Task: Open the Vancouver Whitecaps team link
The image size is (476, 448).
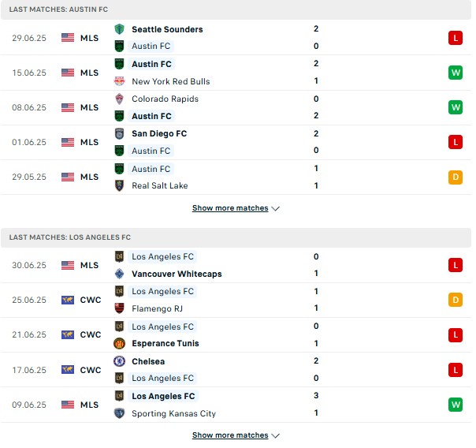Action: [177, 274]
